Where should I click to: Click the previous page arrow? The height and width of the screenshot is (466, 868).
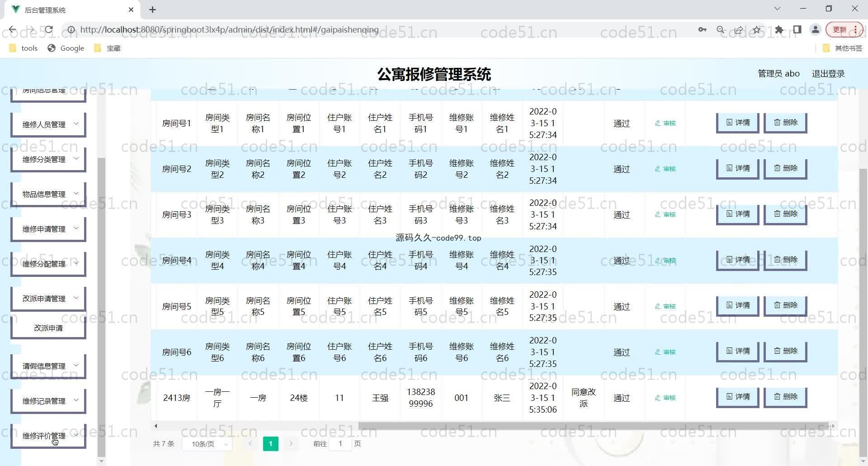[250, 444]
